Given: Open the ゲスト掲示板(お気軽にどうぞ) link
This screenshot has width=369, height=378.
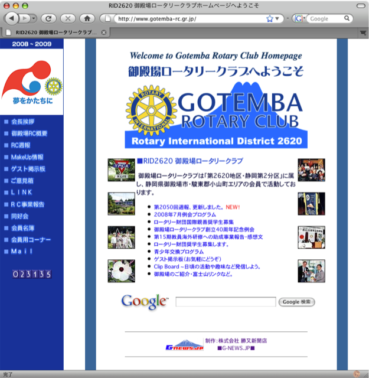Looking at the screenshot, I should [x=187, y=259].
